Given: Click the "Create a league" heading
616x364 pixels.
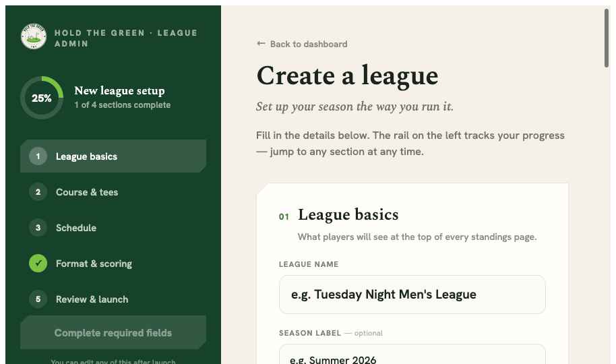Looking at the screenshot, I should click(x=347, y=76).
